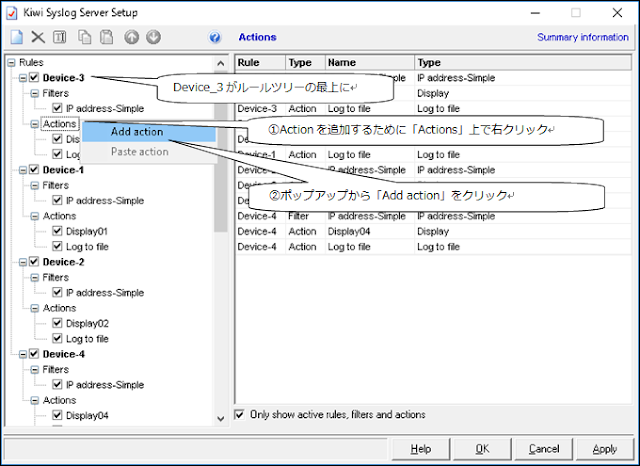Toggle Only show active rules checkbox
The height and width of the screenshot is (466, 640).
pyautogui.click(x=240, y=415)
